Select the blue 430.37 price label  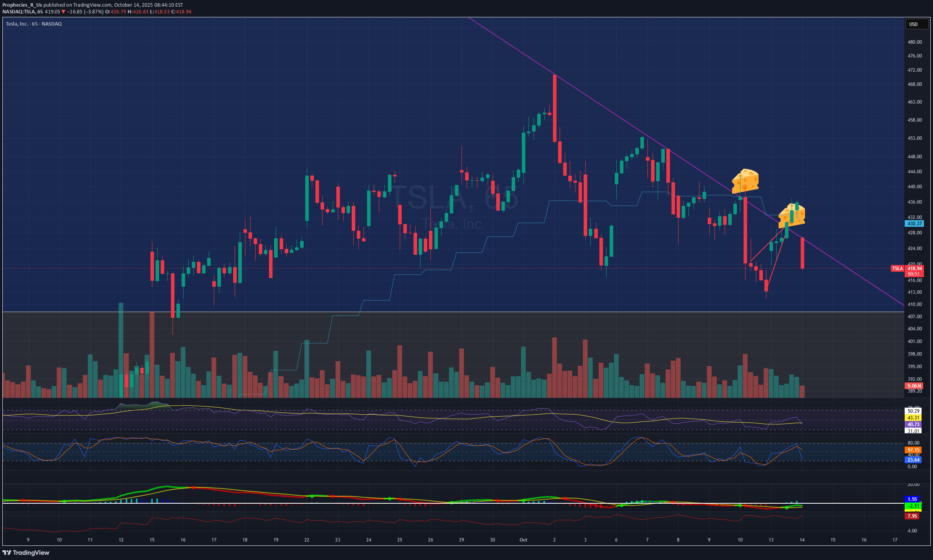point(914,224)
